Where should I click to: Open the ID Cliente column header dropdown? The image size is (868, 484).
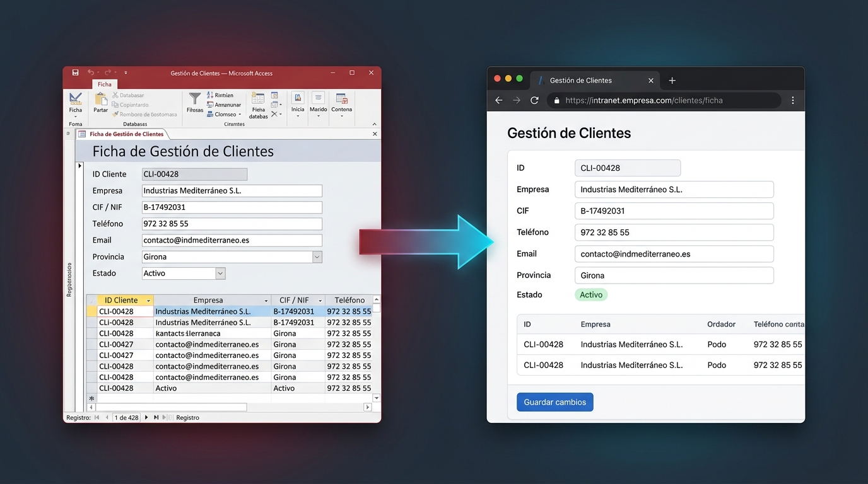(x=148, y=301)
